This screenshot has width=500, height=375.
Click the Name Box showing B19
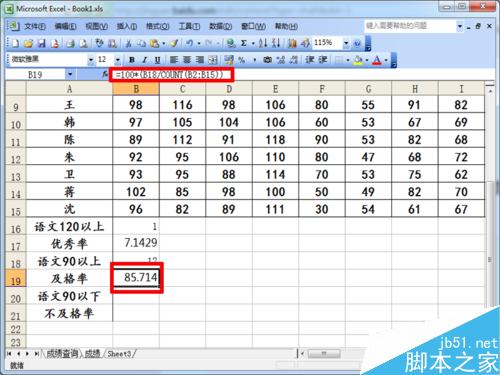[35, 74]
